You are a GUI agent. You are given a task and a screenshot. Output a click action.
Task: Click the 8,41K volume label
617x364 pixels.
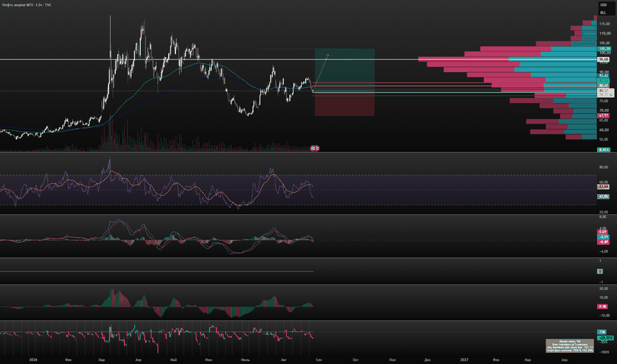tap(604, 150)
